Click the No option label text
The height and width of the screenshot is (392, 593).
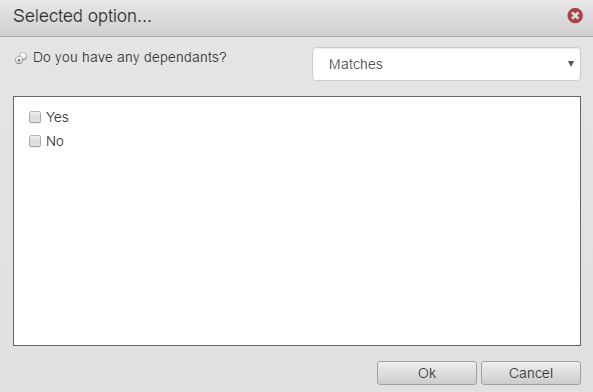(55, 141)
